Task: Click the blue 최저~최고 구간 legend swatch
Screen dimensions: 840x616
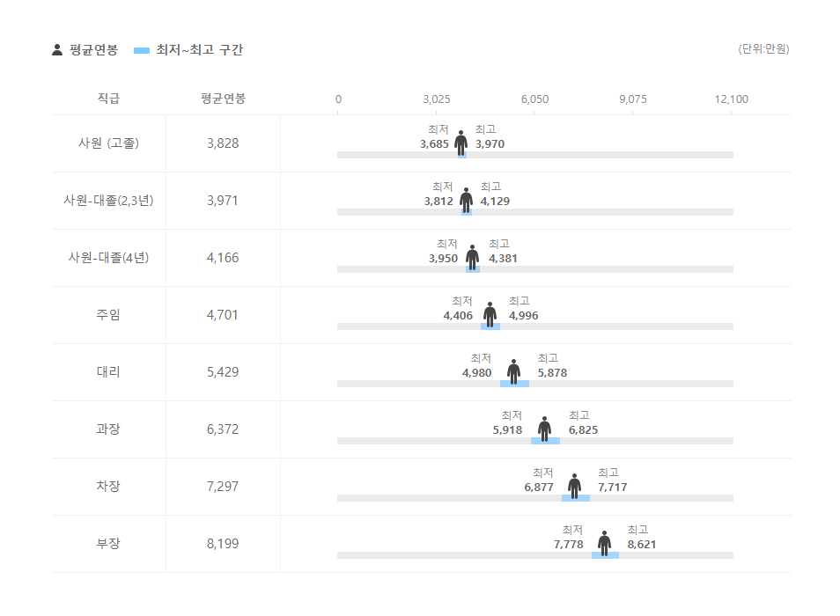Action: pyautogui.click(x=142, y=50)
